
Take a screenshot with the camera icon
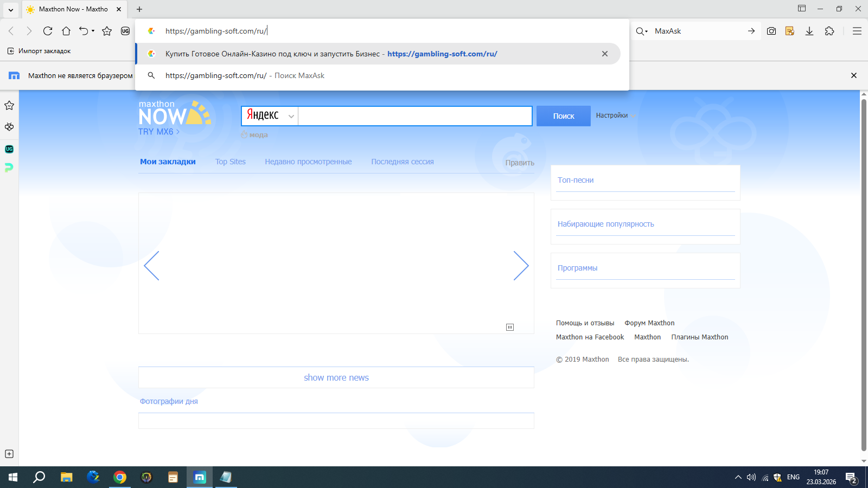coord(771,31)
